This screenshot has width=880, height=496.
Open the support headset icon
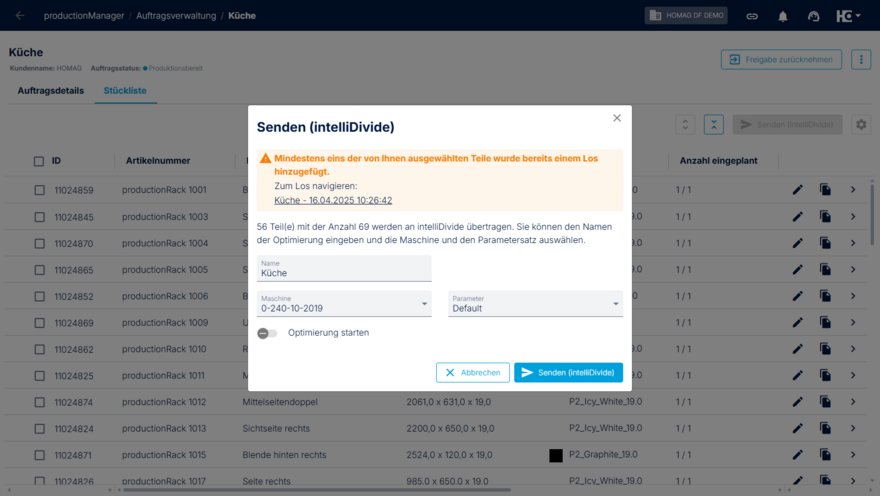[x=814, y=16]
